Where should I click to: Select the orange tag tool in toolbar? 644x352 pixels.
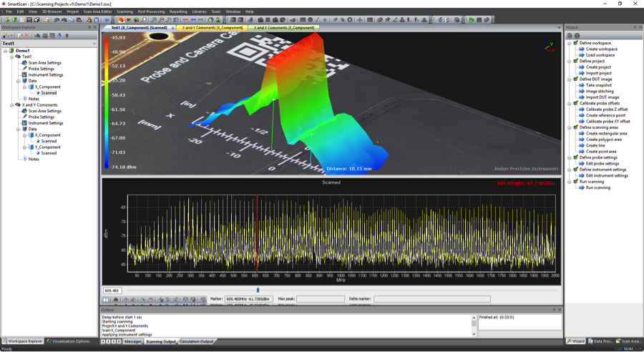121,20
